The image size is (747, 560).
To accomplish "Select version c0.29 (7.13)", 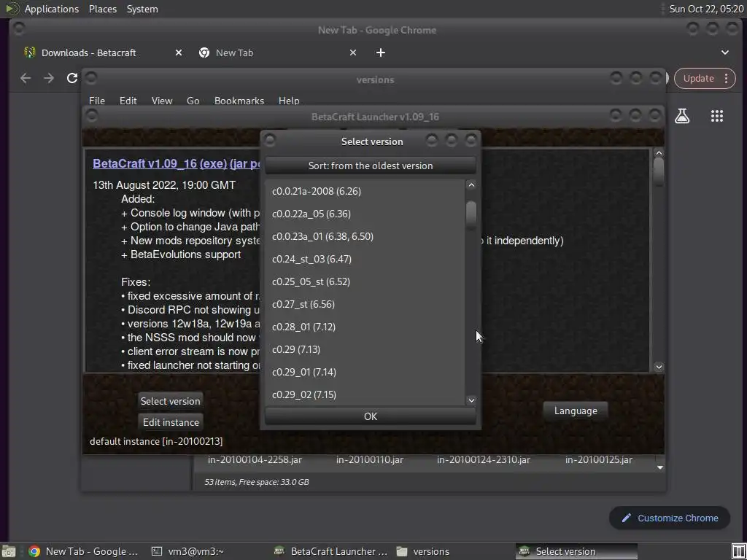I will (x=365, y=349).
